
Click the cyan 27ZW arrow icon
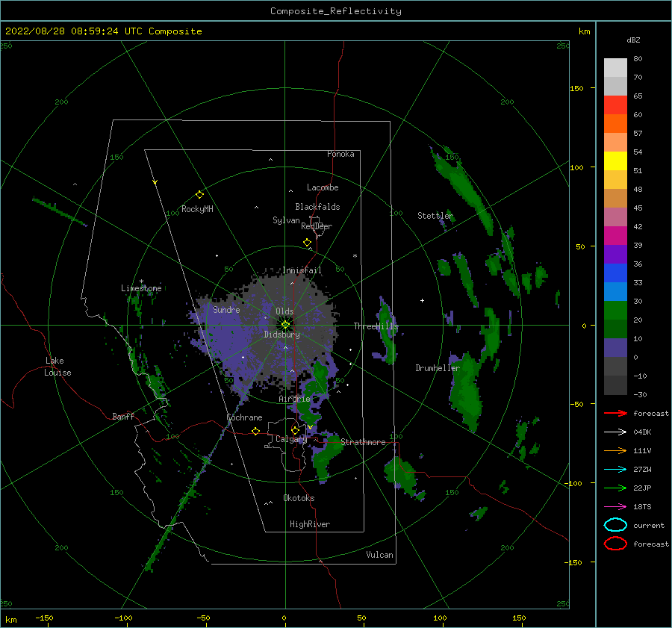click(x=615, y=470)
